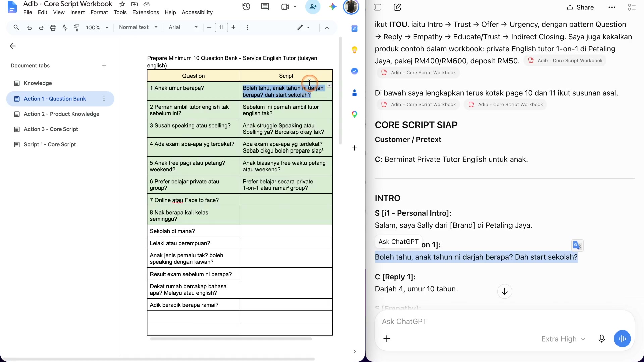
Task: Move document with folder icon
Action: point(134,4)
